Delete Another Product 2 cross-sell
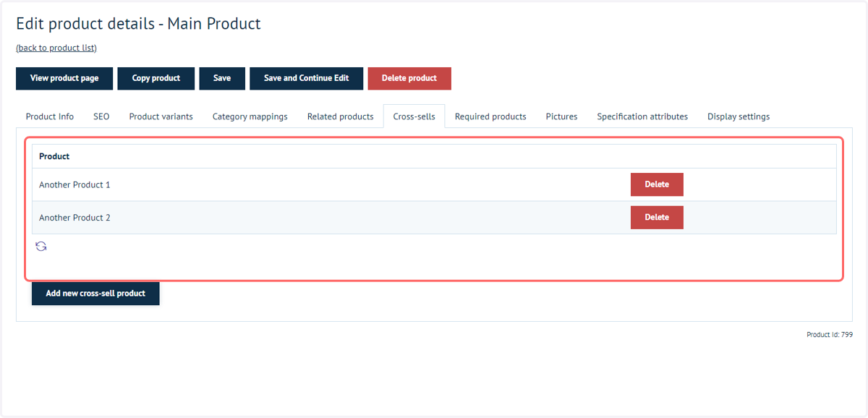This screenshot has width=868, height=418. tap(657, 217)
